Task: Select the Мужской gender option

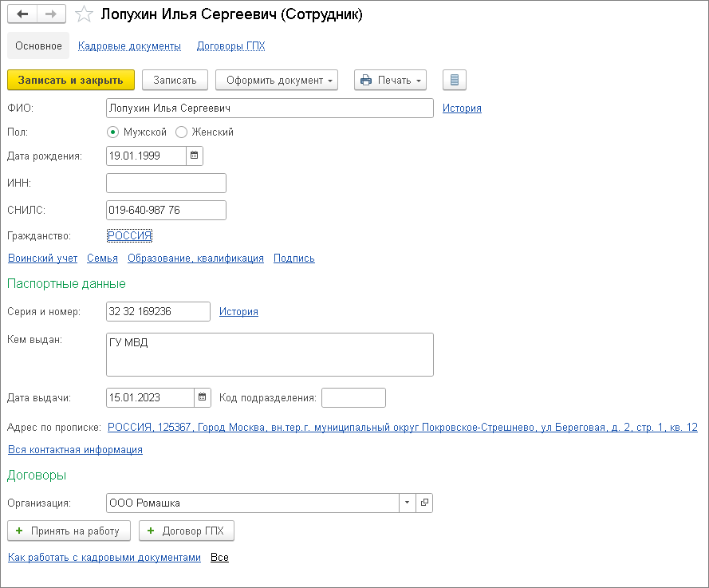Action: coord(112,132)
